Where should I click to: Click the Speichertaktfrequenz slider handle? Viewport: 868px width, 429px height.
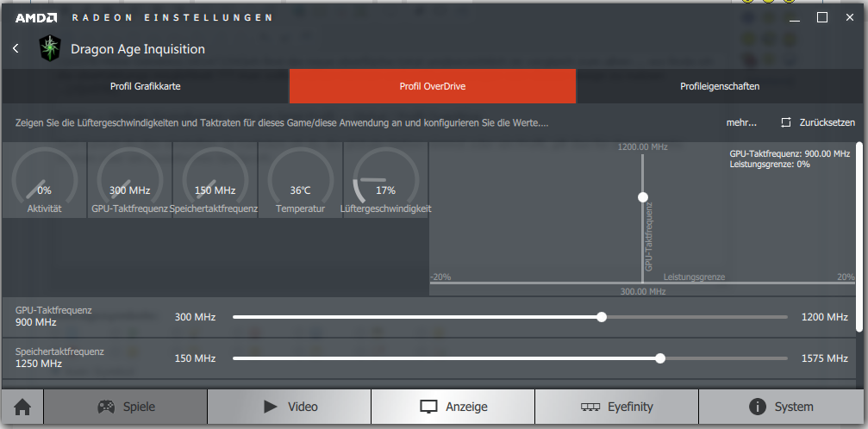[660, 358]
